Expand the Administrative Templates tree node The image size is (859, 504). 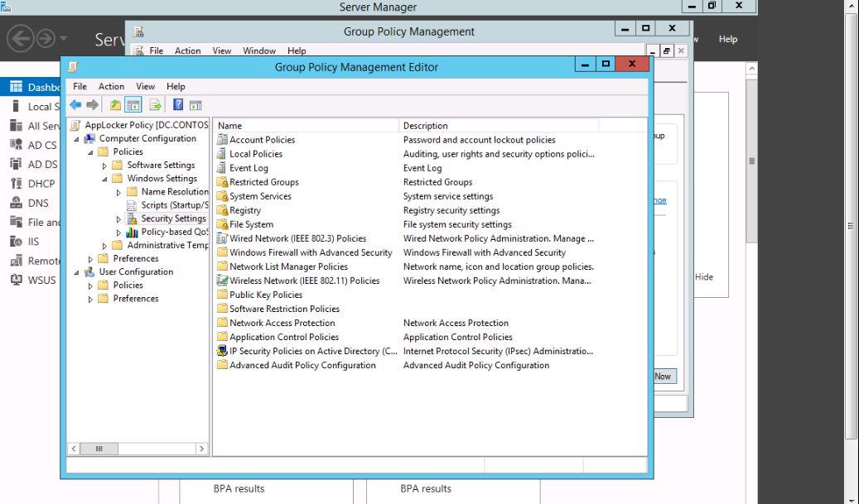[104, 246]
